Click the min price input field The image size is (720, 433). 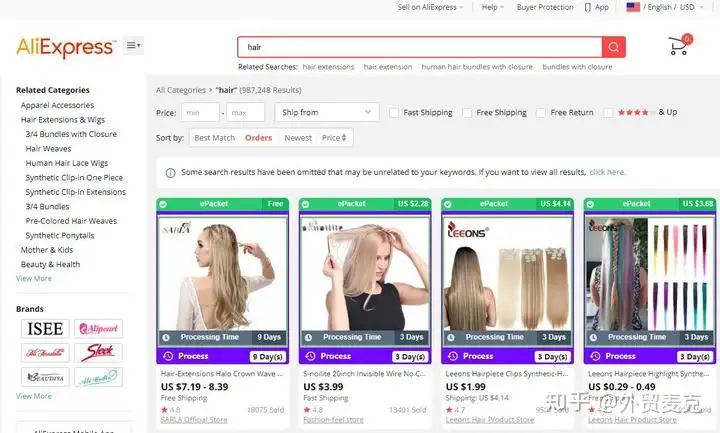[200, 112]
